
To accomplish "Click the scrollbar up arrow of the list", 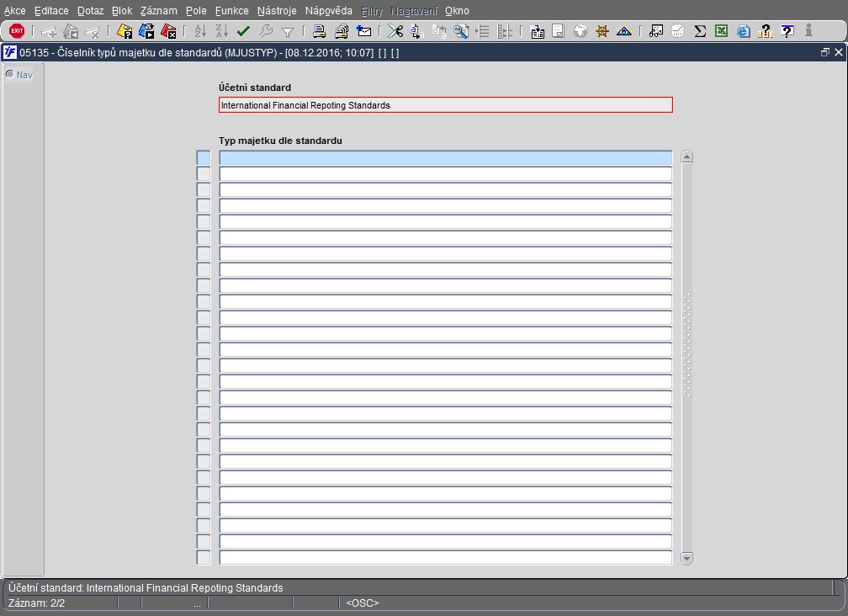I will pyautogui.click(x=686, y=157).
